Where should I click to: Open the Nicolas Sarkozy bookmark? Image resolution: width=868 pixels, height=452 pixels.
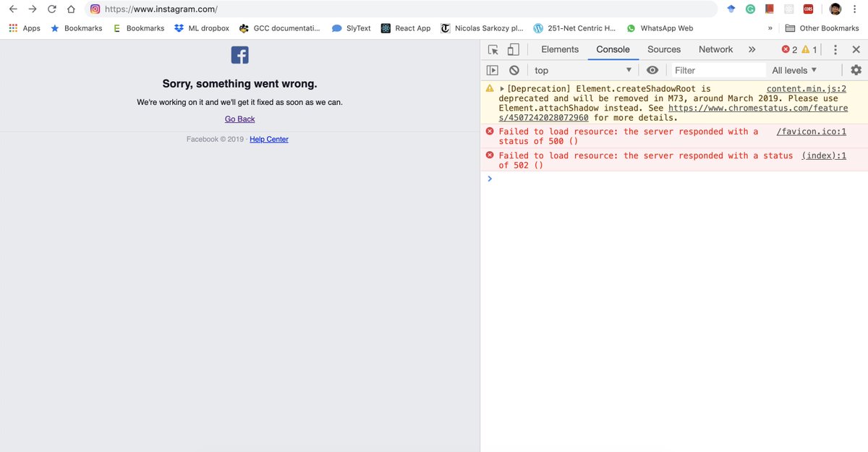[x=482, y=28]
